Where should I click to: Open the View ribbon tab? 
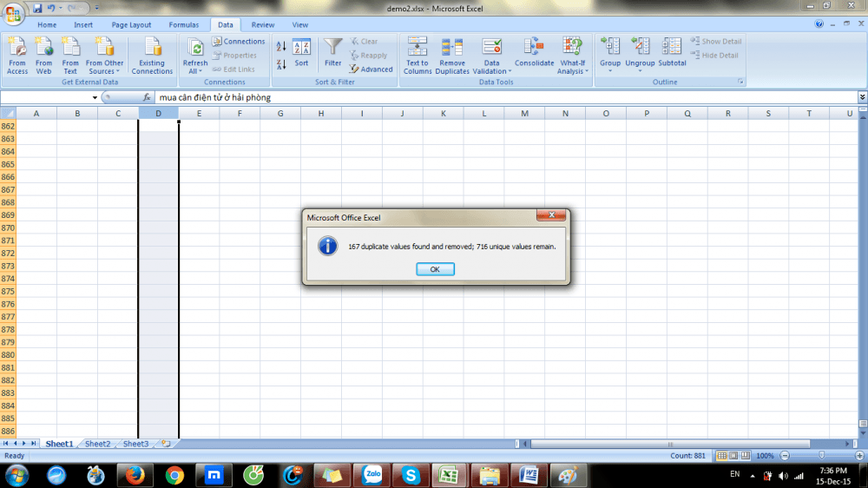click(300, 25)
